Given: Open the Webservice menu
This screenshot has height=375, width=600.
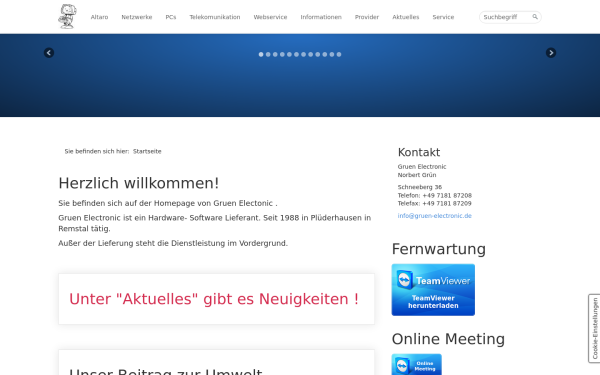Looking at the screenshot, I should [270, 17].
